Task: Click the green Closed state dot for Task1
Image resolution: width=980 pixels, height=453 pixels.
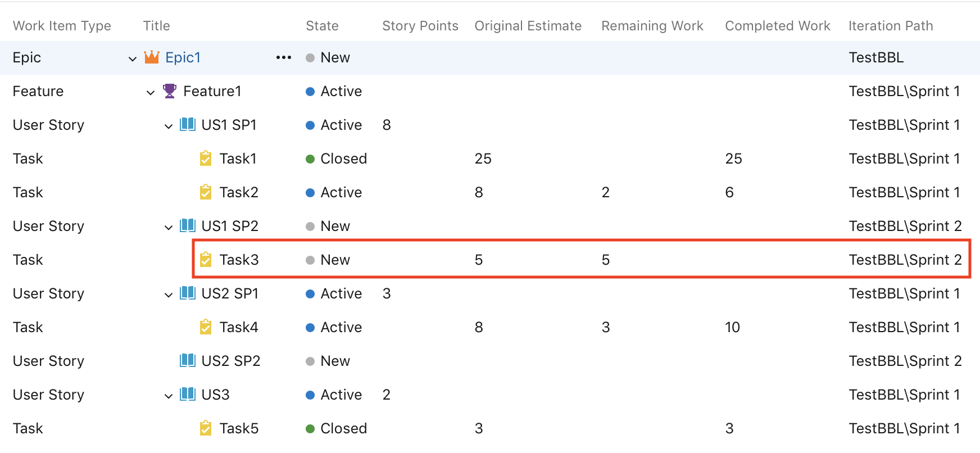Action: [310, 158]
